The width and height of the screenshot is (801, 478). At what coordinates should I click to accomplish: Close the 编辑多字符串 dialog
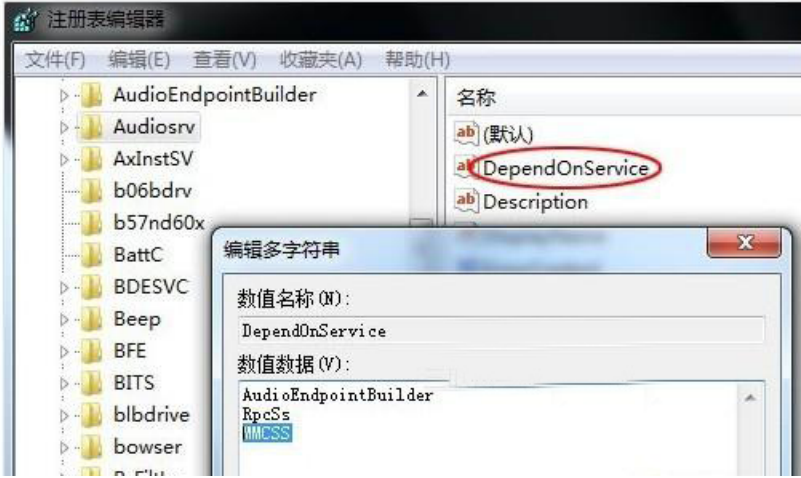744,243
